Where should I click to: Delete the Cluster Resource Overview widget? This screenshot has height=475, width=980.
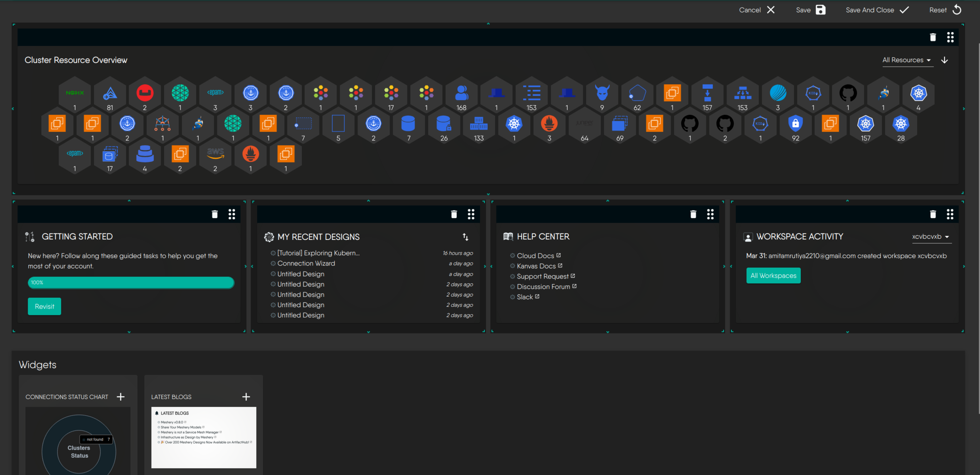click(932, 37)
